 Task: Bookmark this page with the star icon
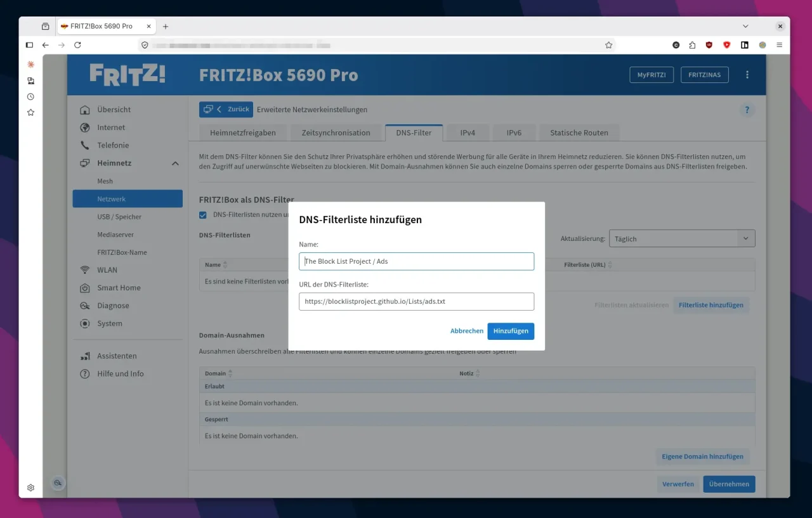point(609,45)
